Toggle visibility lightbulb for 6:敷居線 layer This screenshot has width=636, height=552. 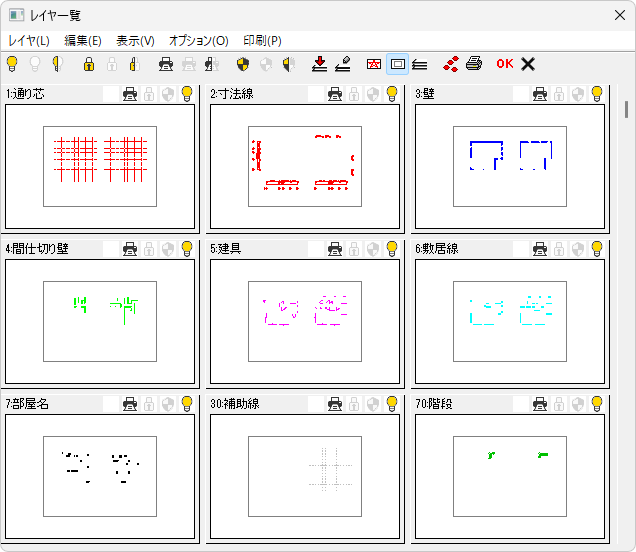(597, 249)
